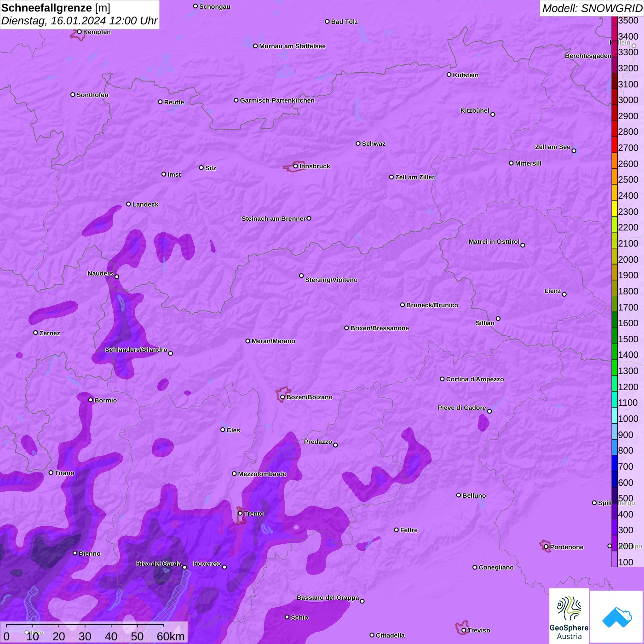Click the Innsbruck city marker circle
Screen dimensions: 644x644
[296, 166]
